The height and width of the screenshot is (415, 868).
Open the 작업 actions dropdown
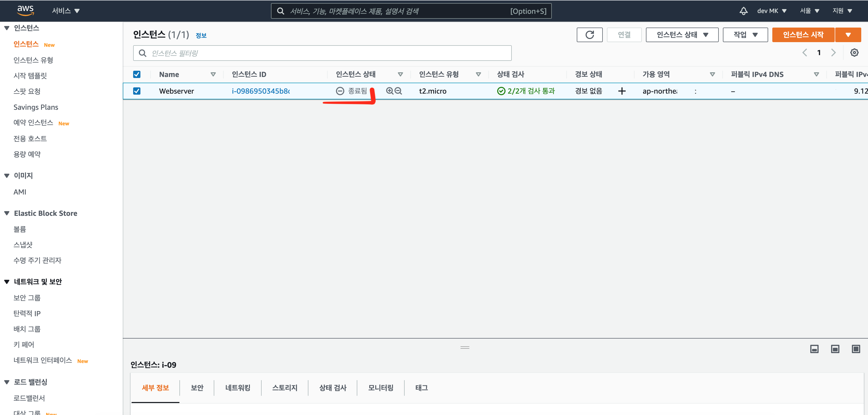point(745,35)
